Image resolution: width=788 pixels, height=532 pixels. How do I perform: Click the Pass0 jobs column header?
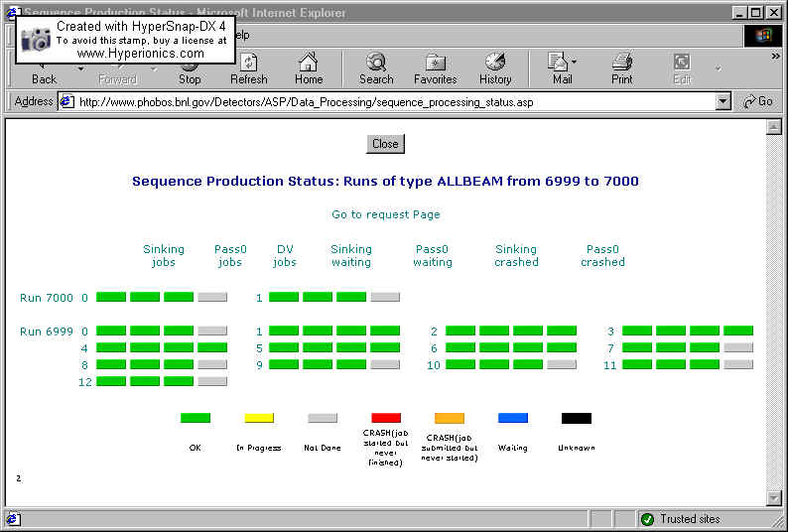tap(230, 255)
